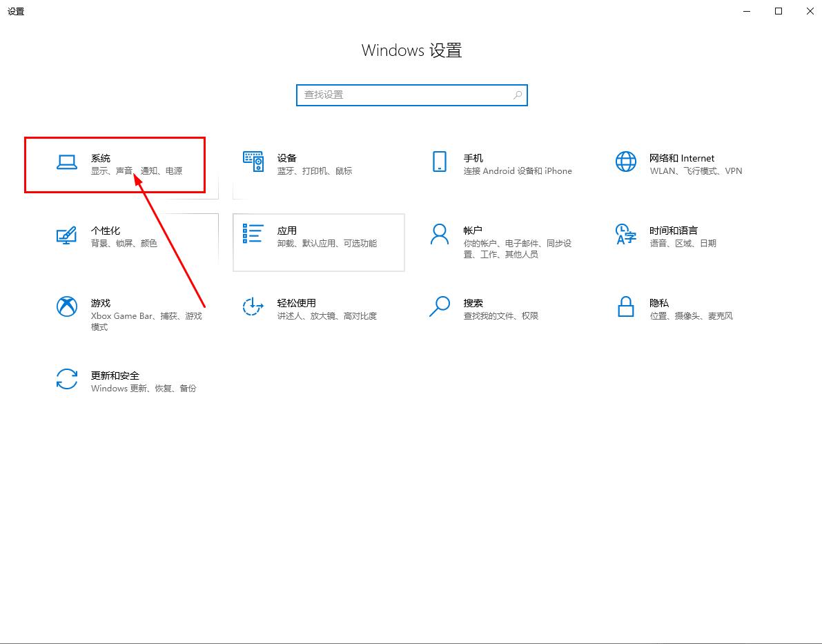Click the Xbox Game Bar、捕获 description
The height and width of the screenshot is (644, 822).
(x=146, y=321)
